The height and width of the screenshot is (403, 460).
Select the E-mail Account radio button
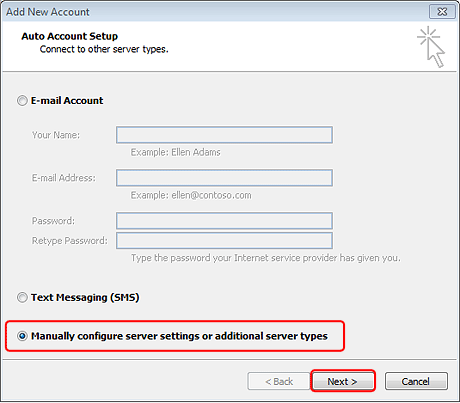[22, 101]
